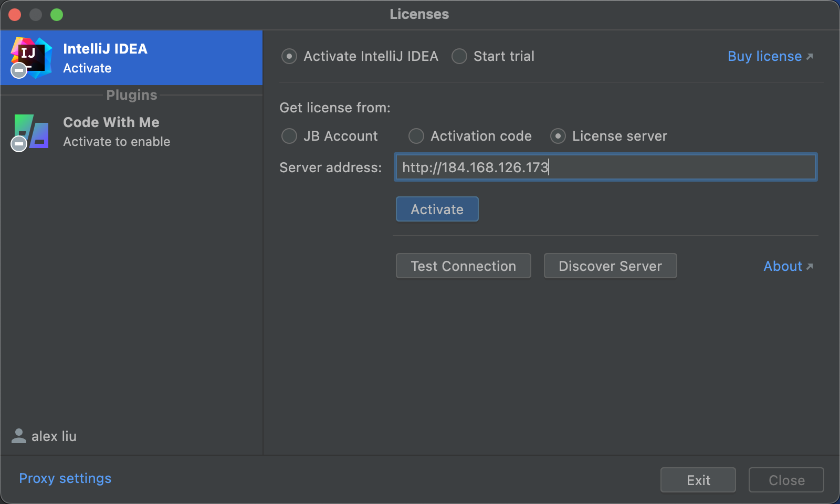
Task: Select the Code With Me plugin entry
Action: pyautogui.click(x=131, y=132)
